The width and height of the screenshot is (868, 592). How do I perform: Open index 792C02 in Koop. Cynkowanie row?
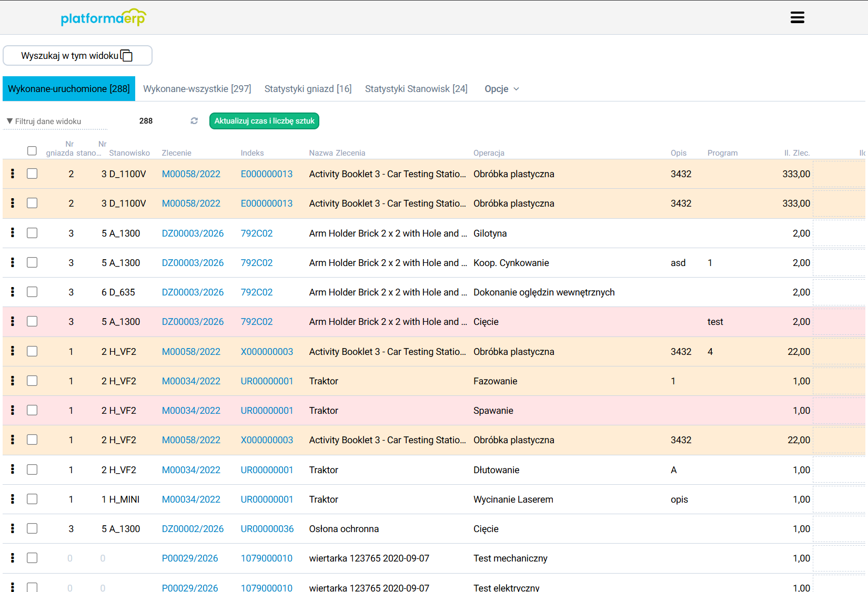point(257,263)
